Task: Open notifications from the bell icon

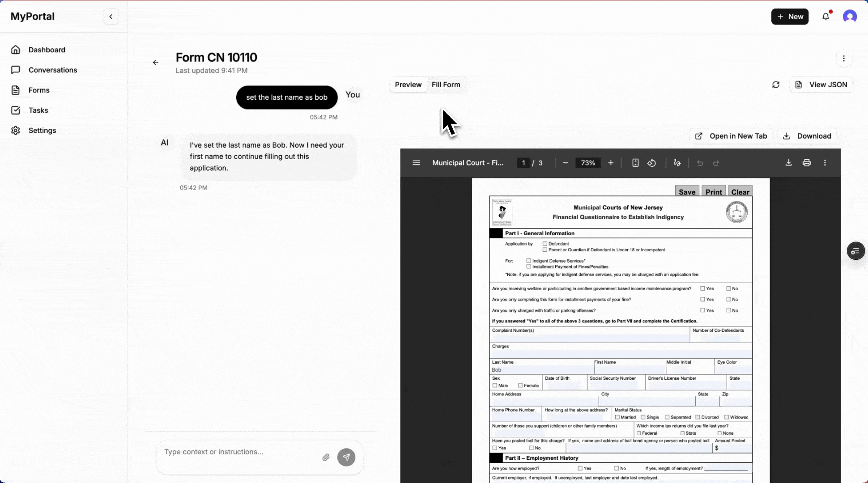Action: 826,16
